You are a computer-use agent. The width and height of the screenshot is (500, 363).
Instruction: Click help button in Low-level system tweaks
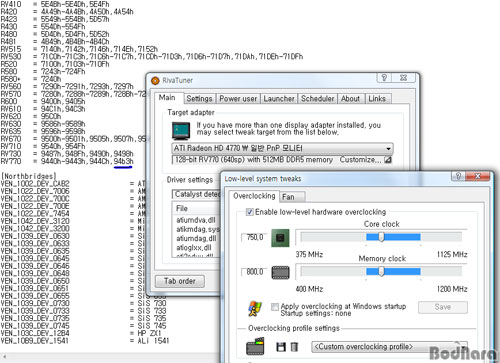[458, 176]
